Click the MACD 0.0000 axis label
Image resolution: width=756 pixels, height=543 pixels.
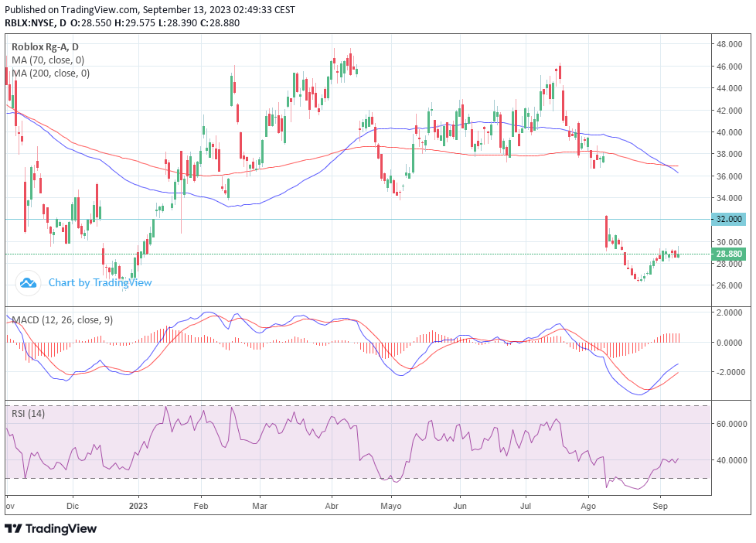pos(729,343)
